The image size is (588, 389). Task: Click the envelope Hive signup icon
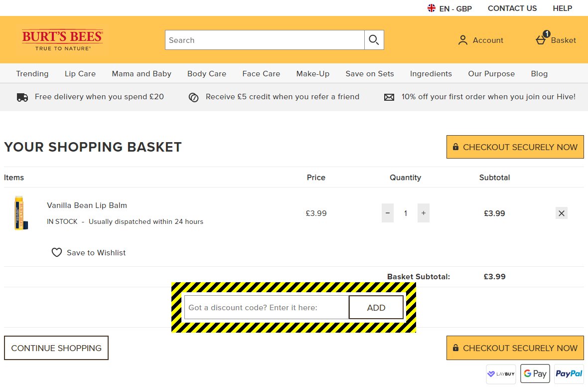pos(389,97)
